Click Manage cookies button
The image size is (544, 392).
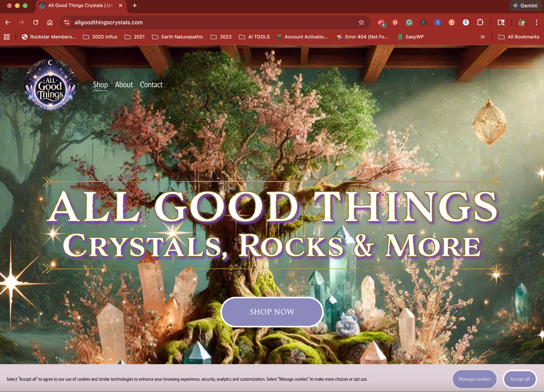[474, 379]
